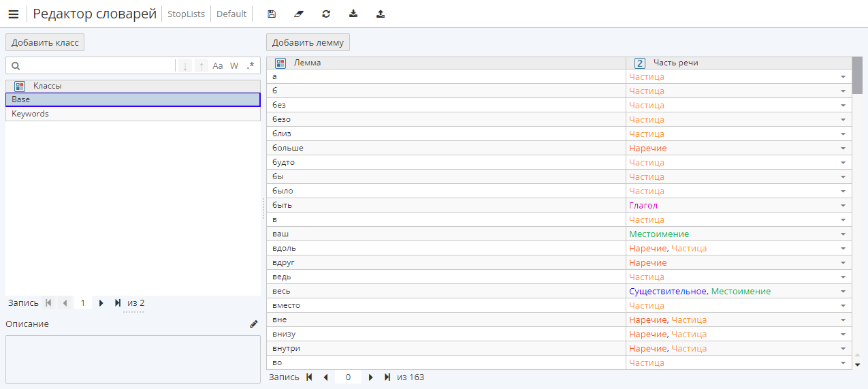Click the upload export icon
The image size is (868, 389).
click(381, 14)
